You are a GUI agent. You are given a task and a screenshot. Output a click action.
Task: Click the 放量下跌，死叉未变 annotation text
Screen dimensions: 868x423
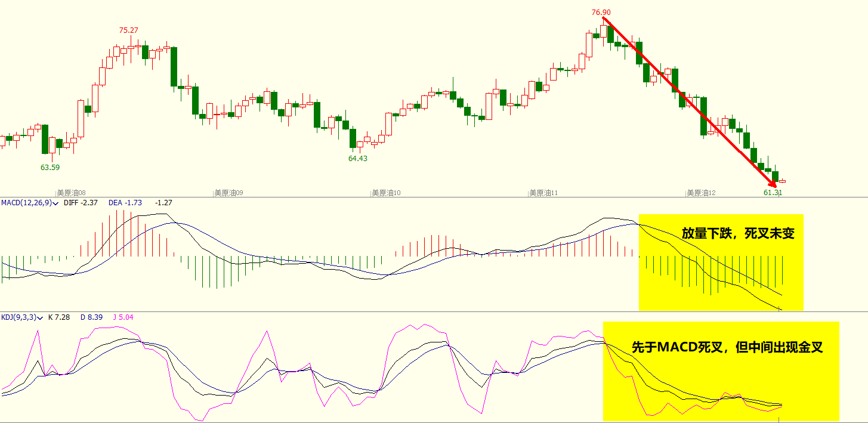click(x=738, y=233)
